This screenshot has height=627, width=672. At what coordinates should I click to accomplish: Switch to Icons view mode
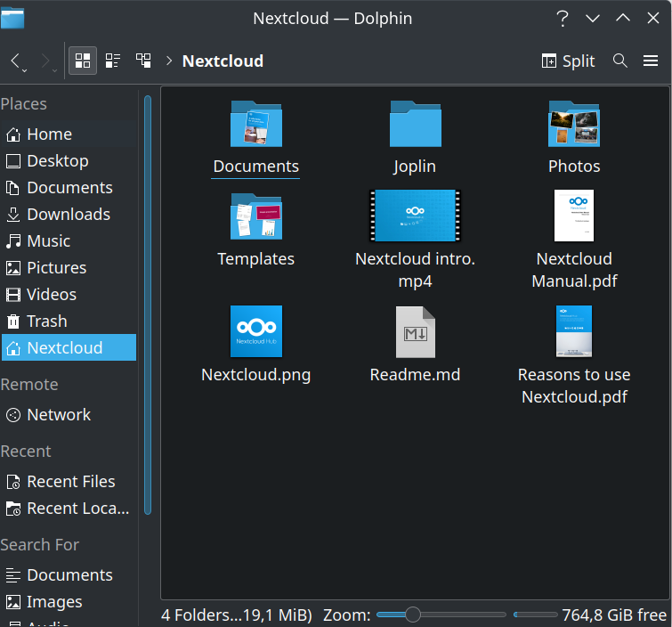(x=83, y=61)
